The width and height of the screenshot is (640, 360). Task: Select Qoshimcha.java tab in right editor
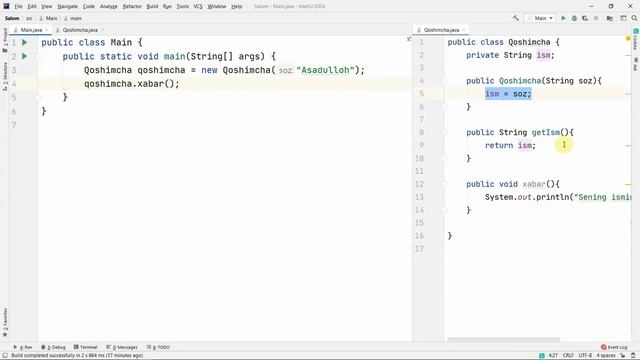pyautogui.click(x=441, y=30)
